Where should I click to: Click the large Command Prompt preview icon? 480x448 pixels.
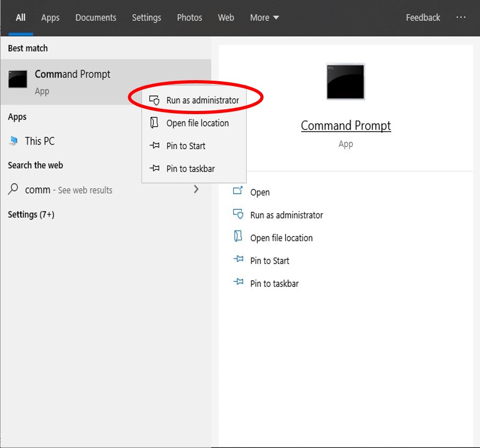(346, 82)
